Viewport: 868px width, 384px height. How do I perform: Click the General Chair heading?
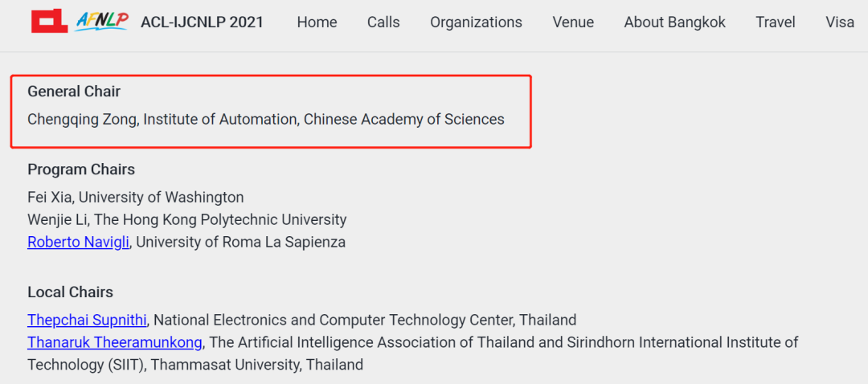click(x=74, y=92)
